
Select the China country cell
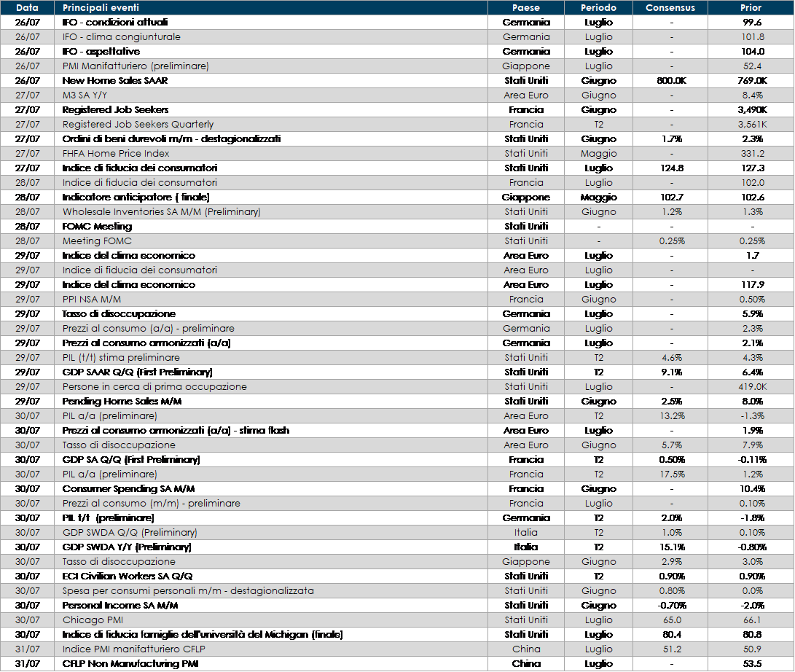coord(526,649)
